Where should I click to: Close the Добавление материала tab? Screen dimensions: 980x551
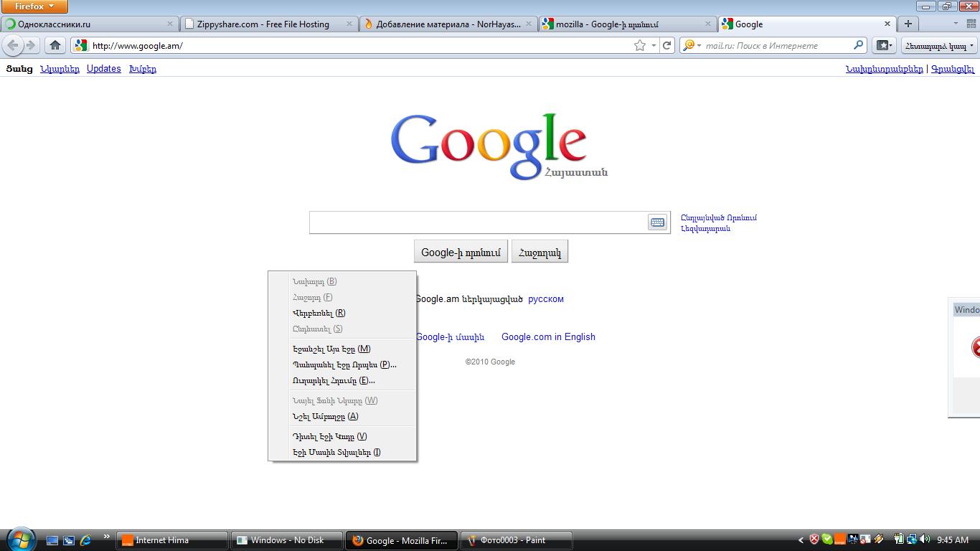tap(529, 24)
